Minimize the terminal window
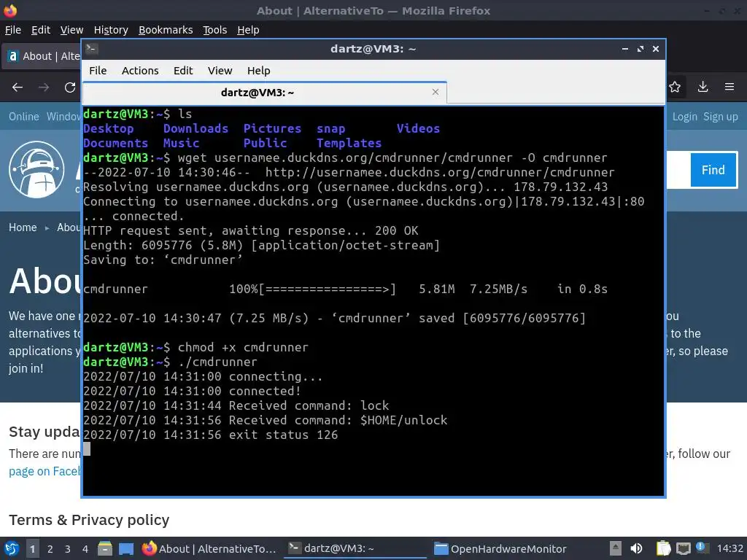 pos(625,49)
